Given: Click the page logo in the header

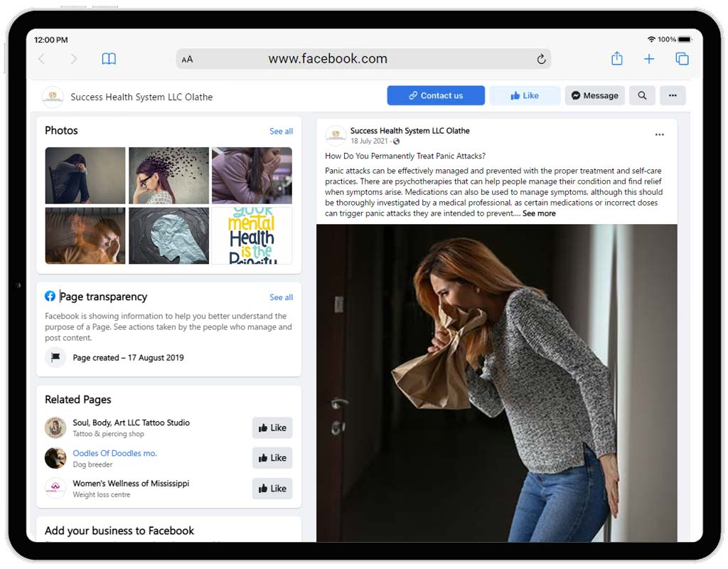Looking at the screenshot, I should (x=53, y=97).
